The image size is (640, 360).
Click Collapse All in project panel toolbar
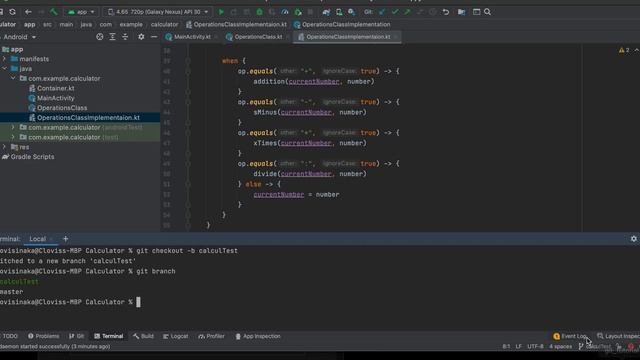(x=125, y=37)
